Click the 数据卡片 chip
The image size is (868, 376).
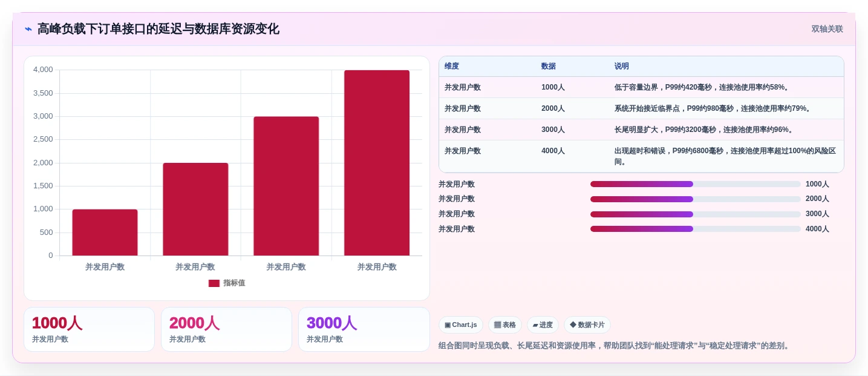click(587, 325)
